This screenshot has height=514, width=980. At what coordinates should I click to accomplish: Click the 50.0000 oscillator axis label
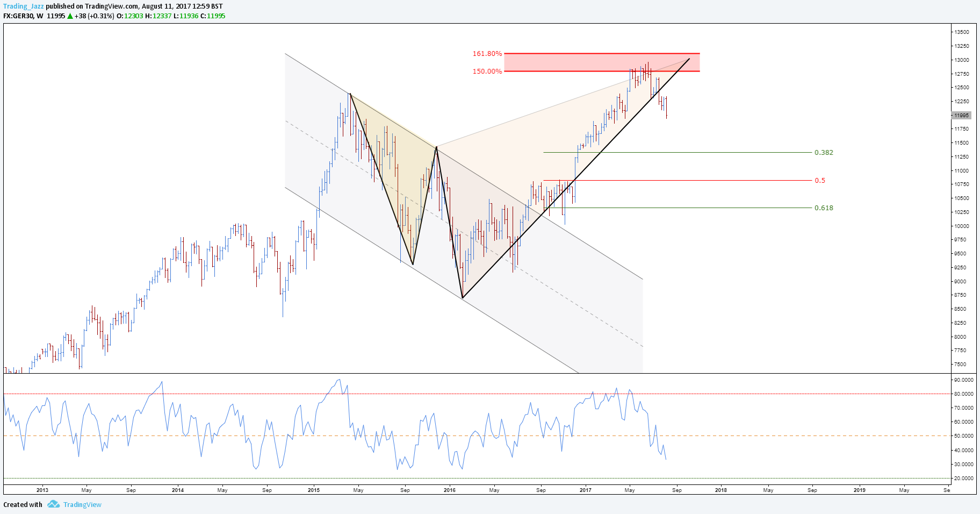click(x=963, y=436)
